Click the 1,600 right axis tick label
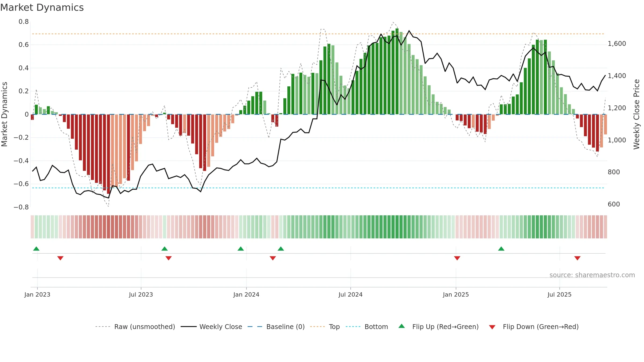The height and width of the screenshot is (362, 644). (617, 44)
